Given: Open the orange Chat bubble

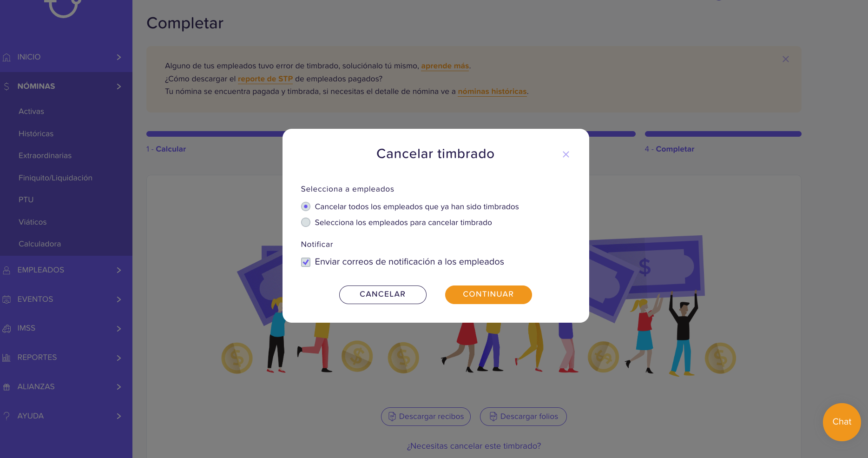Looking at the screenshot, I should [x=842, y=422].
